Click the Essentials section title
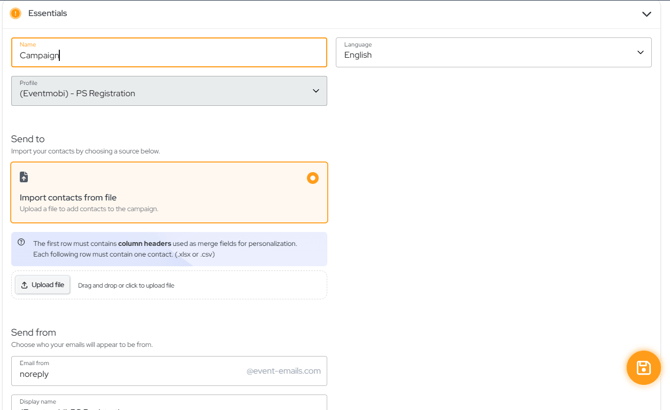The height and width of the screenshot is (410, 670). click(x=47, y=13)
